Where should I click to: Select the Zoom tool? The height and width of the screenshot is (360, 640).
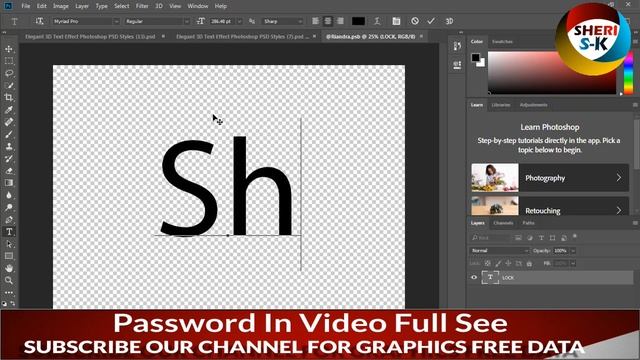(x=9, y=280)
